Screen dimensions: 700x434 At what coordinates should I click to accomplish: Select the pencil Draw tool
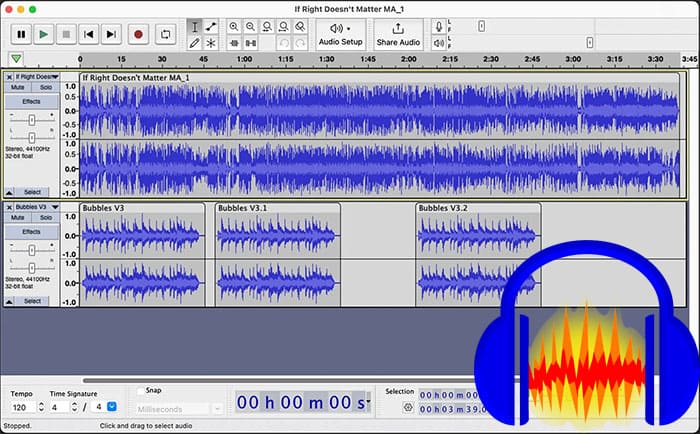(195, 43)
